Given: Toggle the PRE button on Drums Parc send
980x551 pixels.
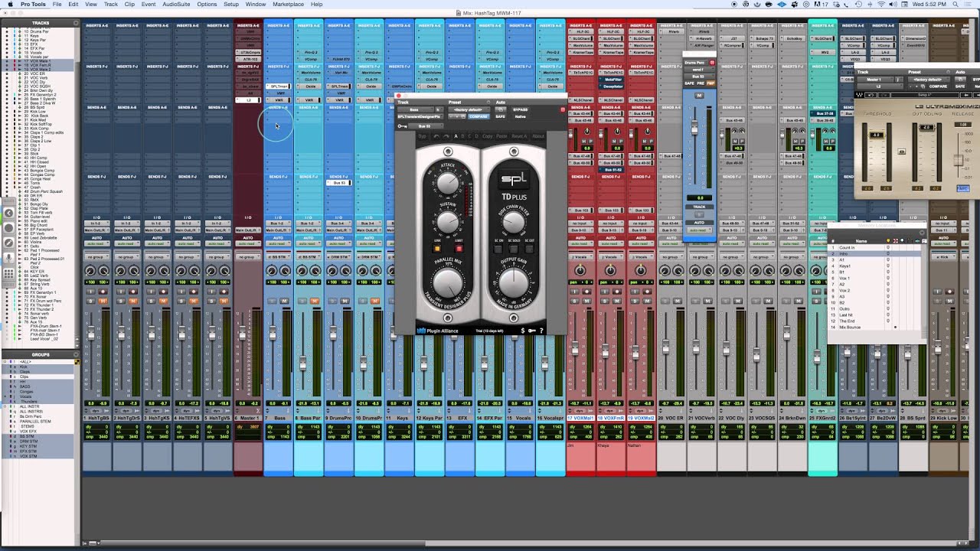Looking at the screenshot, I should [700, 83].
